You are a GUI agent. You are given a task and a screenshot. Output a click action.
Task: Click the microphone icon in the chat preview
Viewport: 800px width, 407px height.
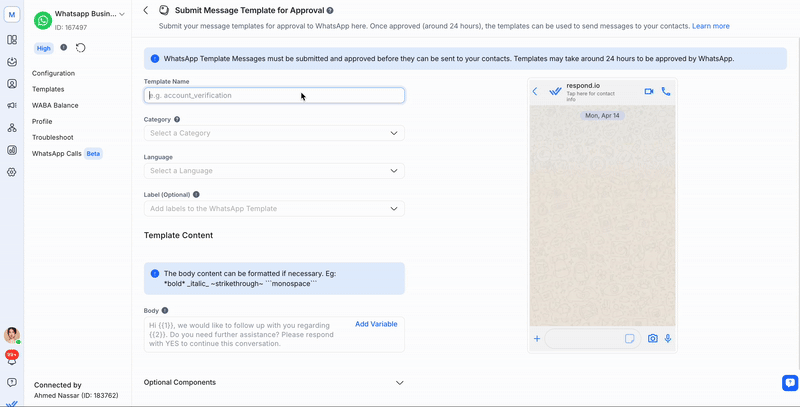click(x=668, y=339)
